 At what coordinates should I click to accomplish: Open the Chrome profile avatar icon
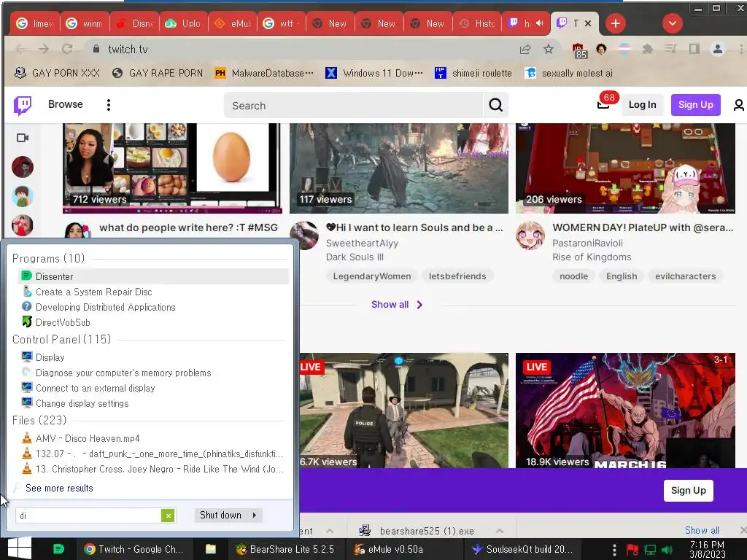click(718, 49)
